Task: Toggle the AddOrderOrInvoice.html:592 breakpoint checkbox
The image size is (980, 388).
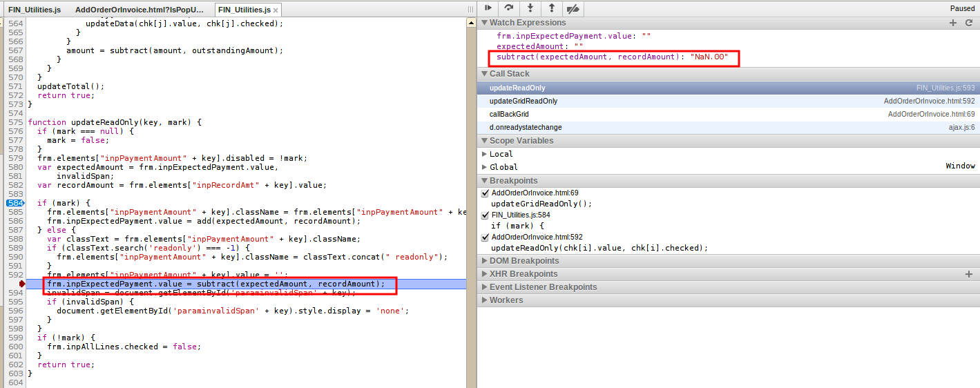Action: (x=485, y=237)
